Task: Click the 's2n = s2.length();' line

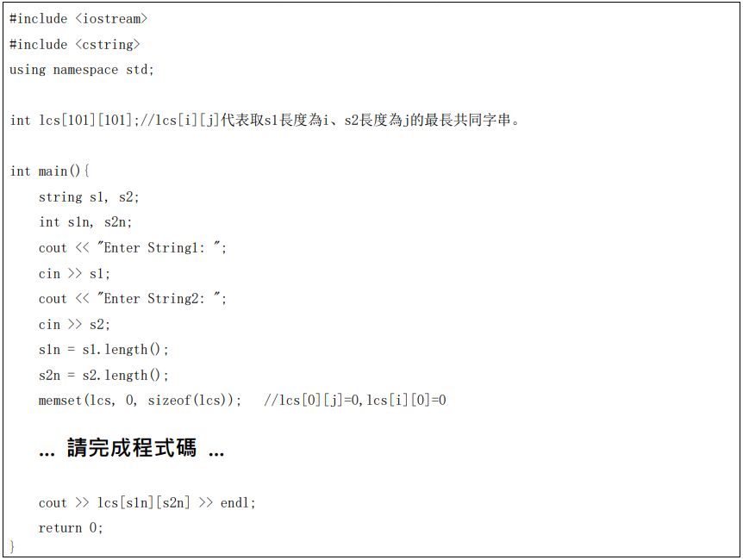Action: coord(103,376)
